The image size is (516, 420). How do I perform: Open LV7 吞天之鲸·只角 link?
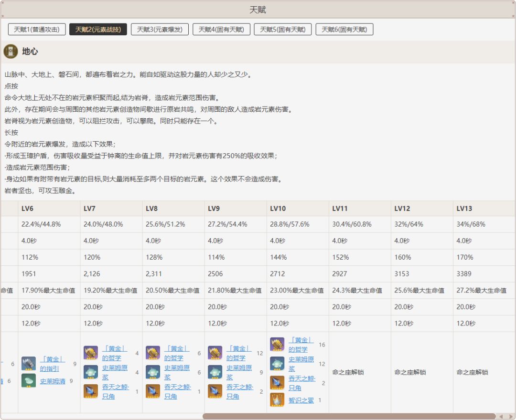point(115,391)
